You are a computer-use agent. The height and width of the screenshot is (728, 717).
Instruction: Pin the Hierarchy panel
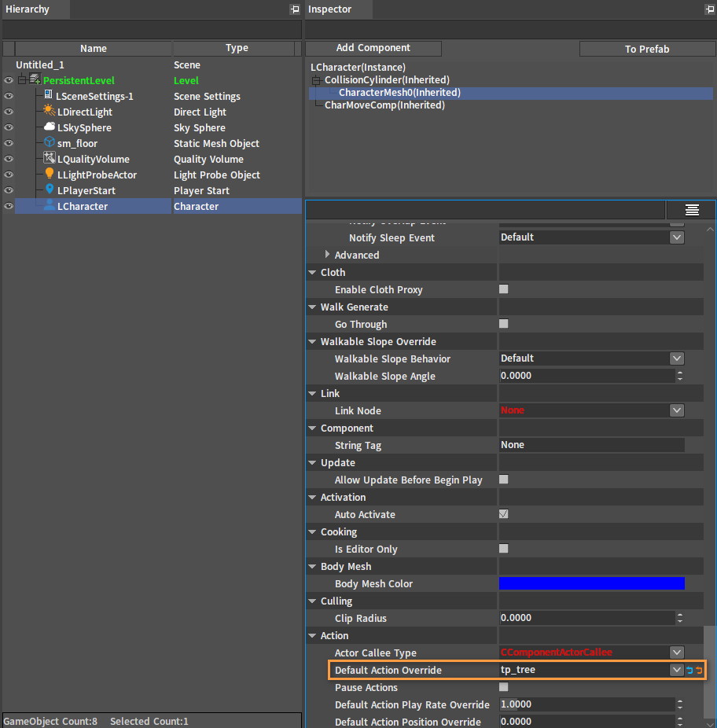(x=295, y=9)
